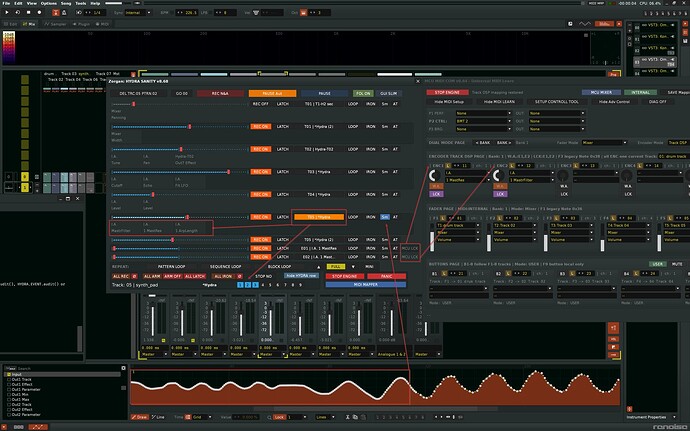Click the curve waveform icon near Mixer button
This screenshot has width=690, height=431.
[x=585, y=24]
